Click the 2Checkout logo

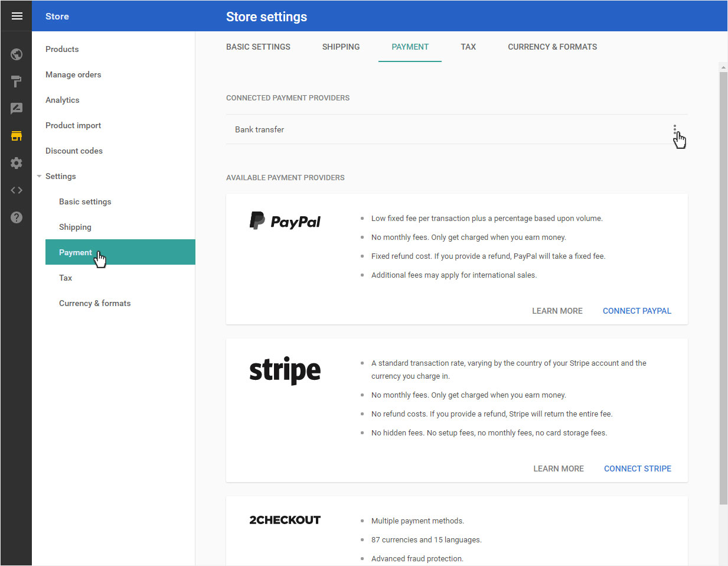(x=285, y=520)
